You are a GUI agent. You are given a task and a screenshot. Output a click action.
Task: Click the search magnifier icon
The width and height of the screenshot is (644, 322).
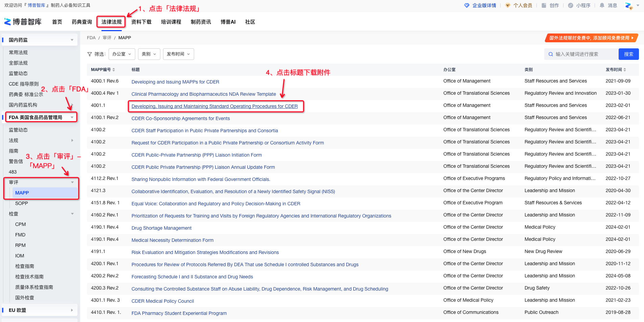pyautogui.click(x=551, y=54)
